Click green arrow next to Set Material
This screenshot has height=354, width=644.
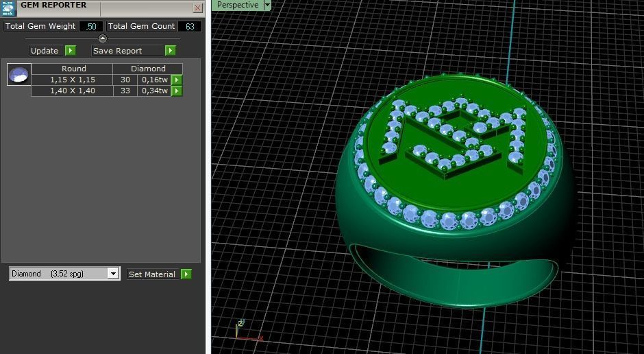(x=186, y=274)
